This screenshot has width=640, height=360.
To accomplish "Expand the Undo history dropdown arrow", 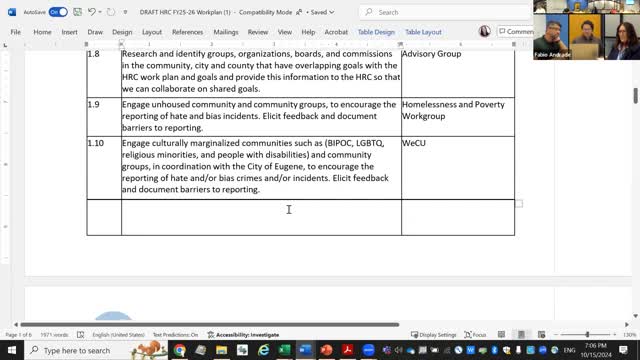I will pos(100,12).
